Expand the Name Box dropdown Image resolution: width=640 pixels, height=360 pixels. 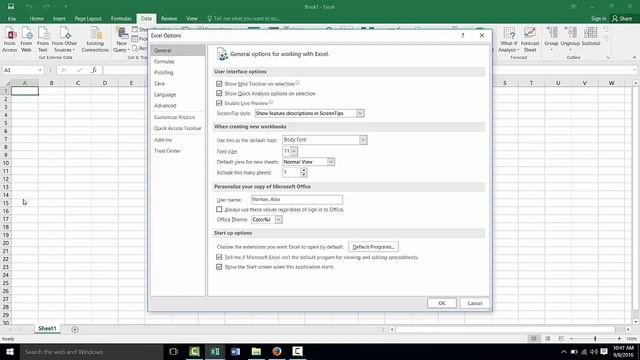(x=40, y=70)
